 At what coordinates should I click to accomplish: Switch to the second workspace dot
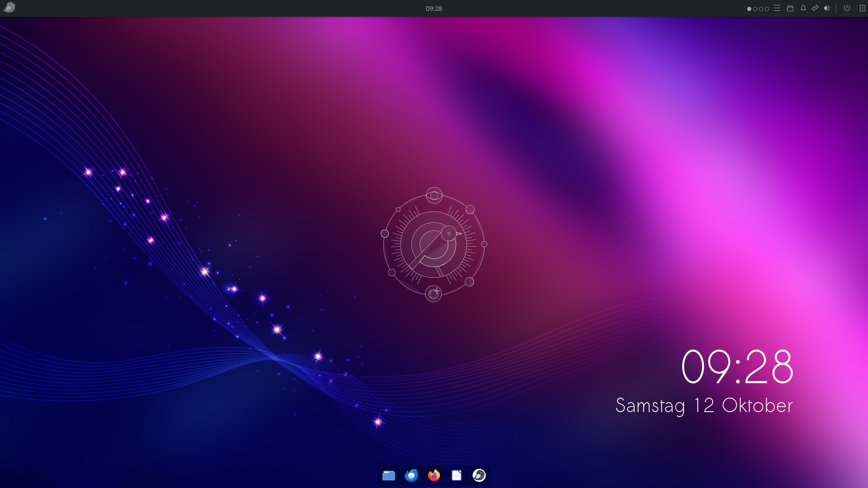(755, 9)
